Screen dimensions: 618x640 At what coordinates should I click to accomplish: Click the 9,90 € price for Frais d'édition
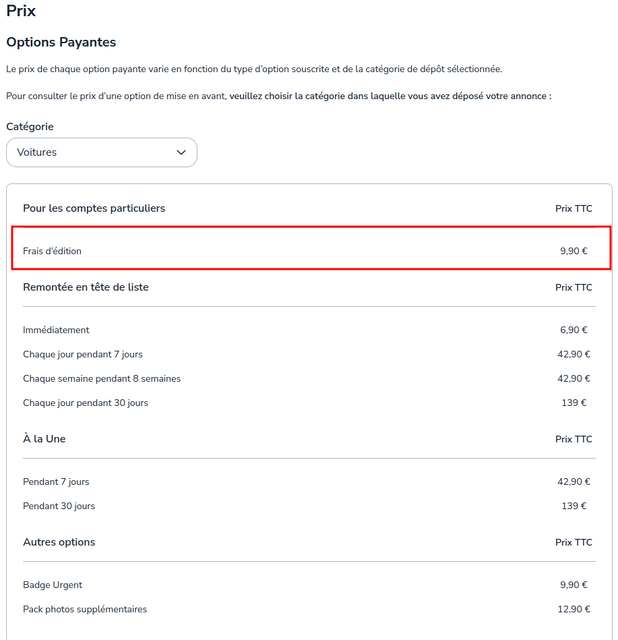574,251
